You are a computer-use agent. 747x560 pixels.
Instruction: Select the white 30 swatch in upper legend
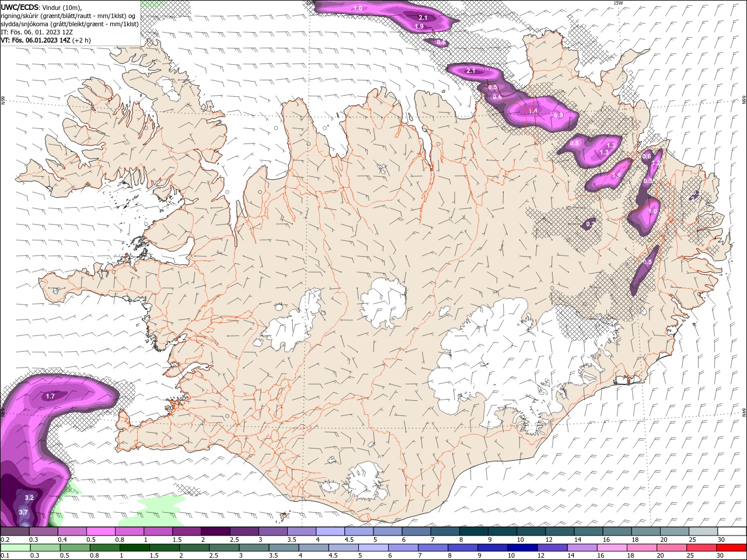732,531
